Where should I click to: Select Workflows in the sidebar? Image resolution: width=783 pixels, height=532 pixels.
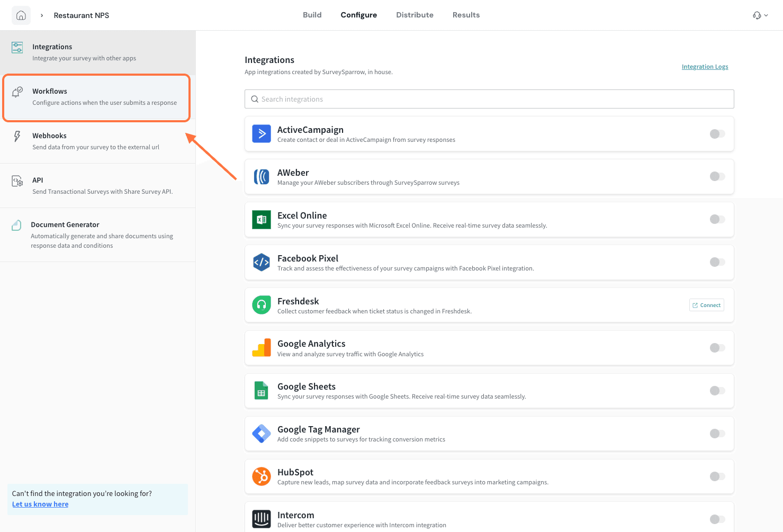click(x=96, y=97)
